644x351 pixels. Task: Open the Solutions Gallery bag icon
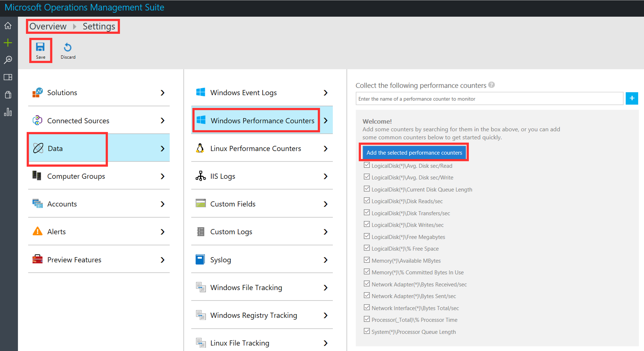coord(8,95)
